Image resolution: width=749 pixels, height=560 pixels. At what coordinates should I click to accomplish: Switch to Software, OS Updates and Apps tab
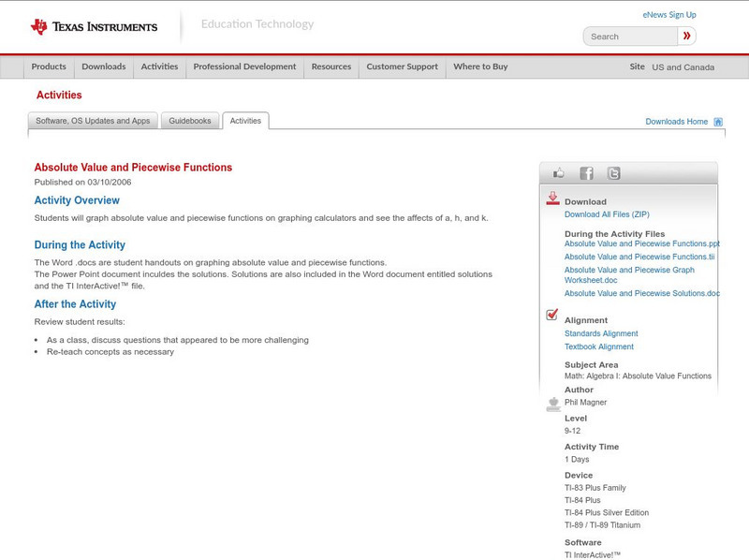tap(93, 121)
